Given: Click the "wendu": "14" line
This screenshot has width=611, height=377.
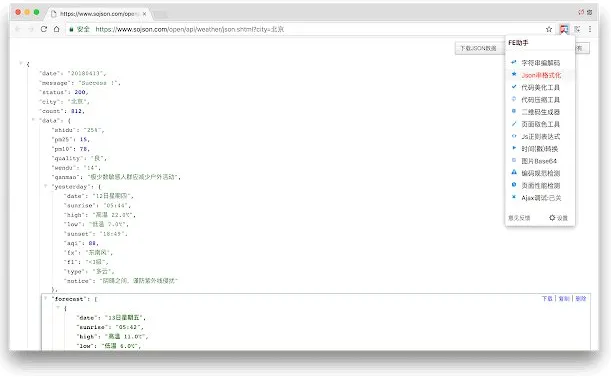Looking at the screenshot, I should (76, 168).
